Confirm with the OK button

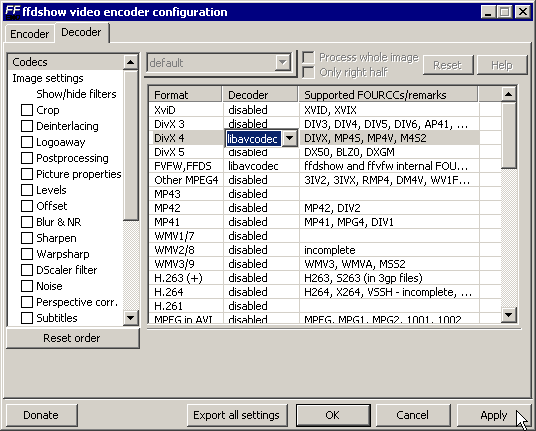click(x=333, y=415)
